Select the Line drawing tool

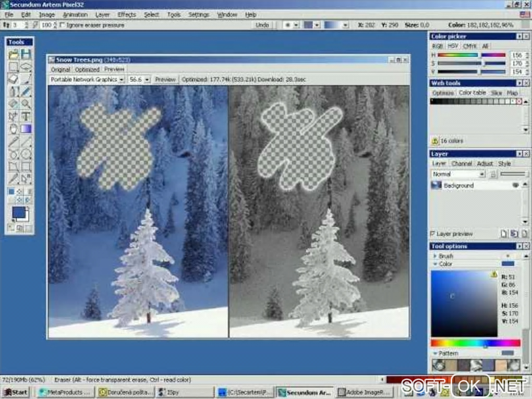pos(26,141)
